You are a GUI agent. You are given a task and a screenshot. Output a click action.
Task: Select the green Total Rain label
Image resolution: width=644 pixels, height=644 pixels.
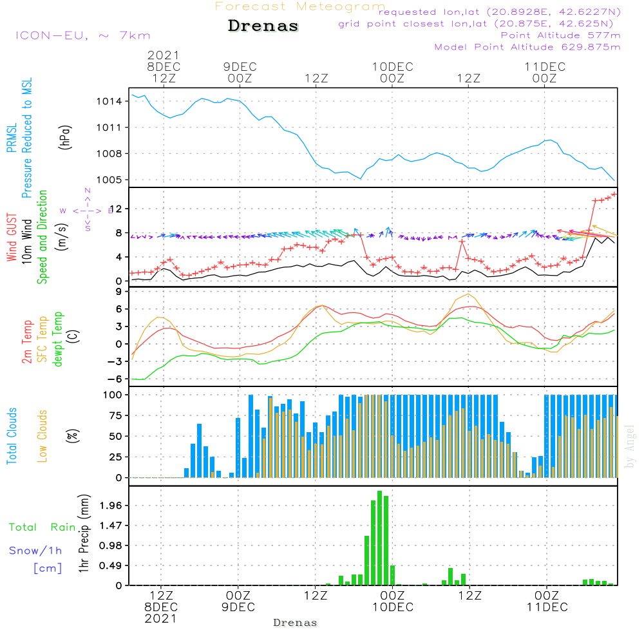click(43, 527)
